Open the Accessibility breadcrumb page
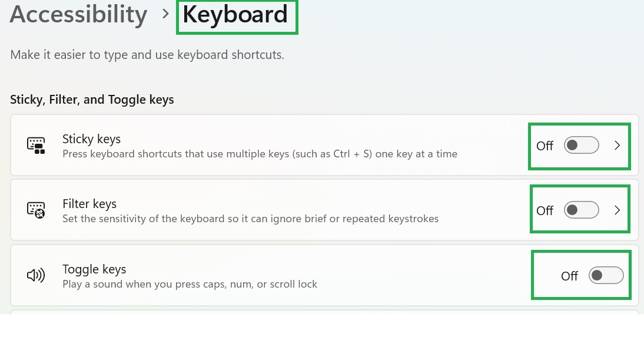This screenshot has height=353, width=644. tap(78, 14)
